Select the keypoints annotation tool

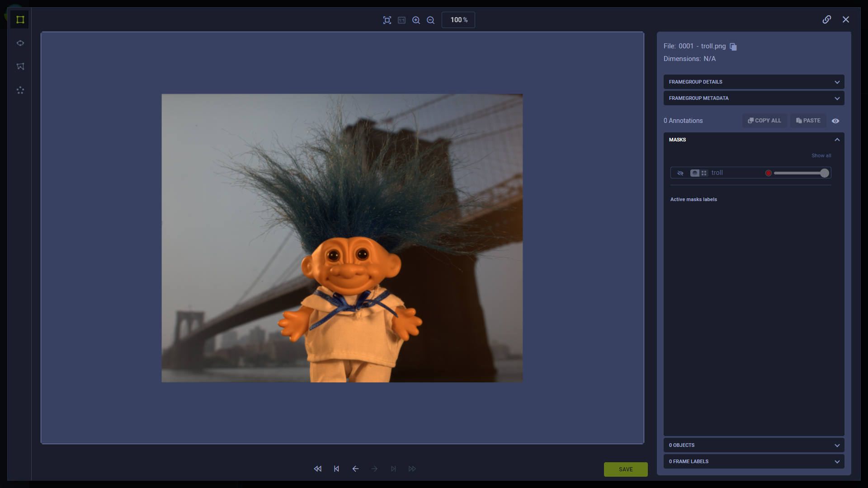[x=20, y=90]
